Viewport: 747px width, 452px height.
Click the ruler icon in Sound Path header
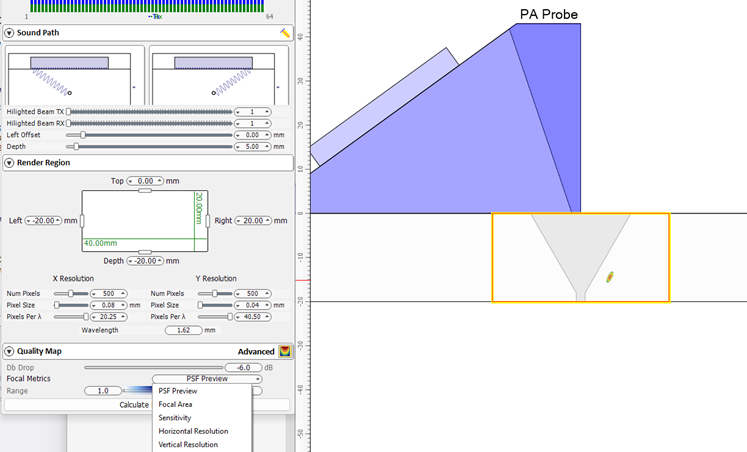[285, 33]
